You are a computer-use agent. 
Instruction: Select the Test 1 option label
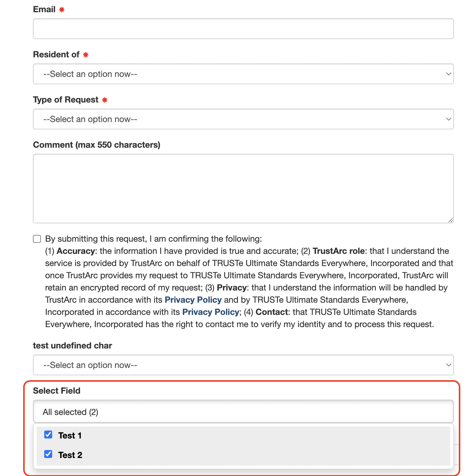[70, 435]
